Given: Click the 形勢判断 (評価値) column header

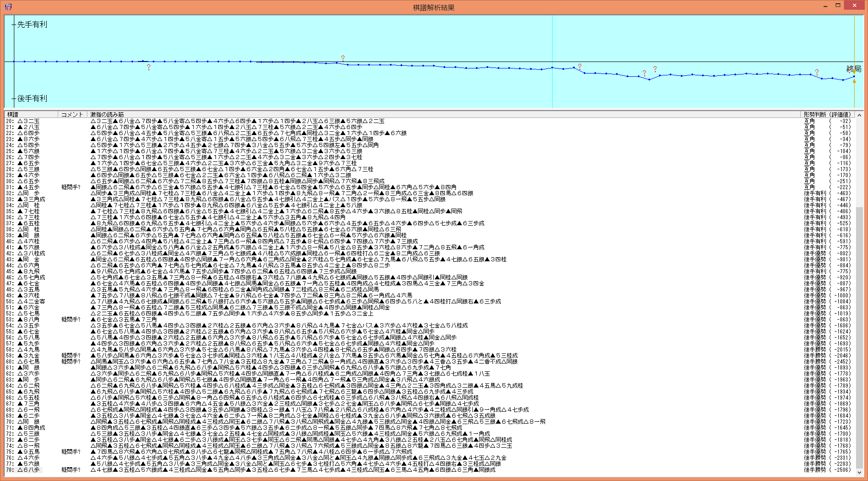Looking at the screenshot, I should coord(827,114).
